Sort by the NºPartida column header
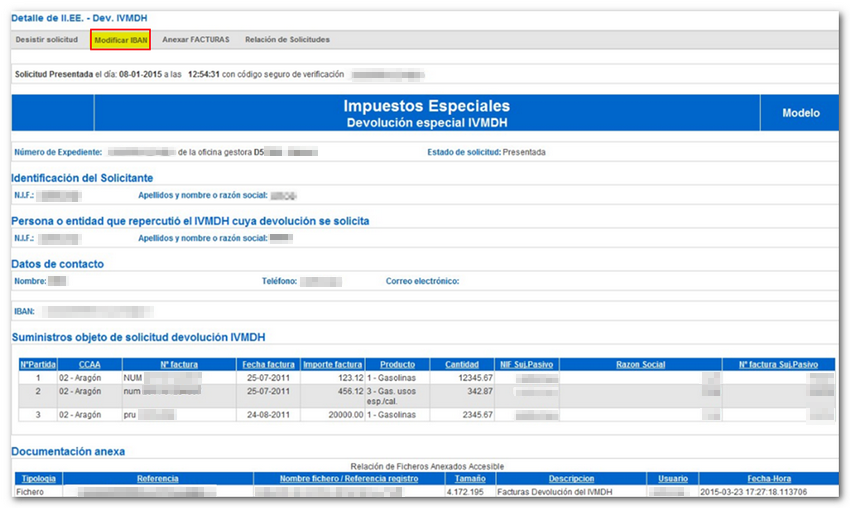The width and height of the screenshot is (850, 508). [x=37, y=365]
